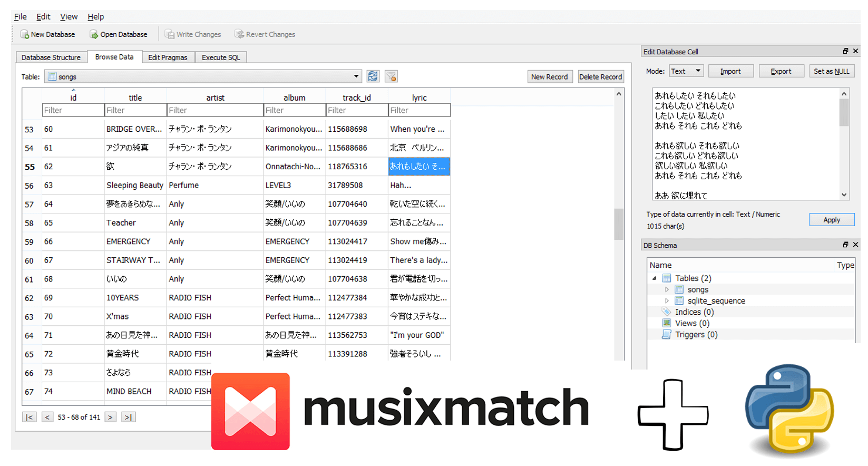868x466 pixels.
Task: Sort by the artist column header
Action: pos(215,98)
